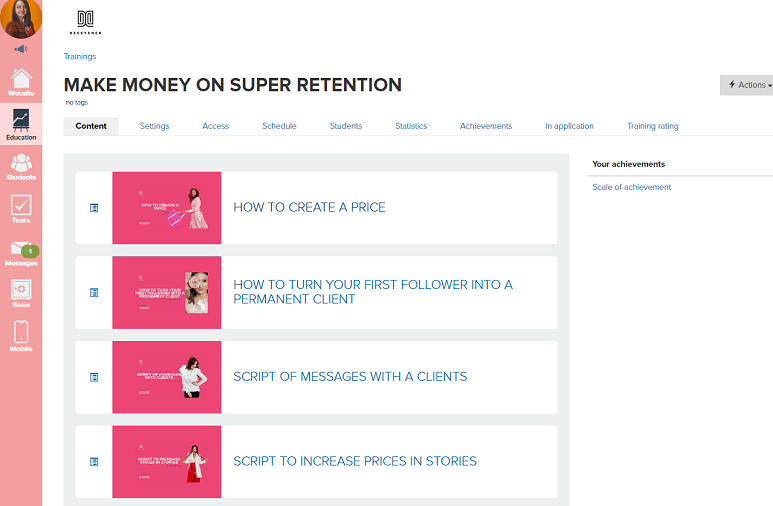Viewport: 773px width, 506px height.
Task: Click the company logo at top
Action: tap(85, 22)
